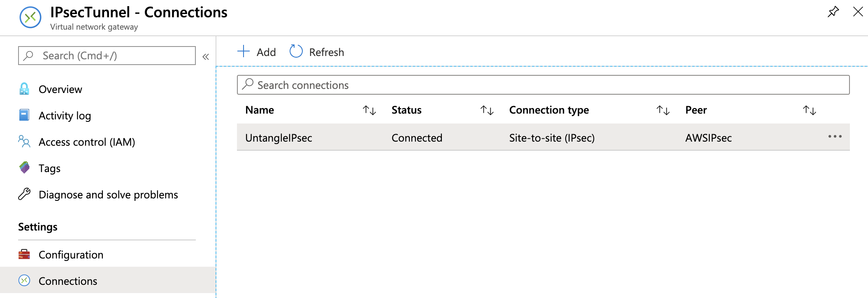Click the wrench icon for Diagnose
The height and width of the screenshot is (298, 868).
click(24, 194)
